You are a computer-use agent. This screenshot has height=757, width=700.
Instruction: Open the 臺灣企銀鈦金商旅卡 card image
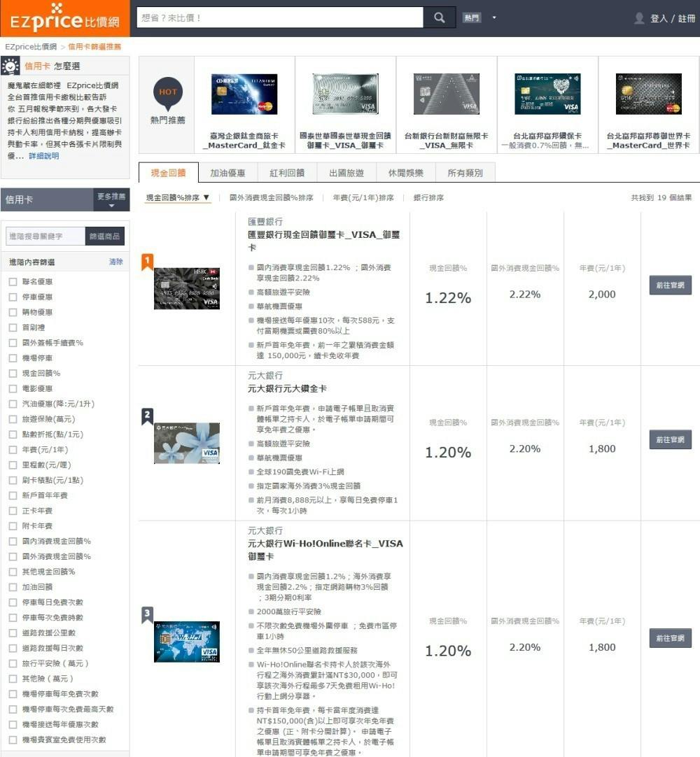[x=244, y=94]
